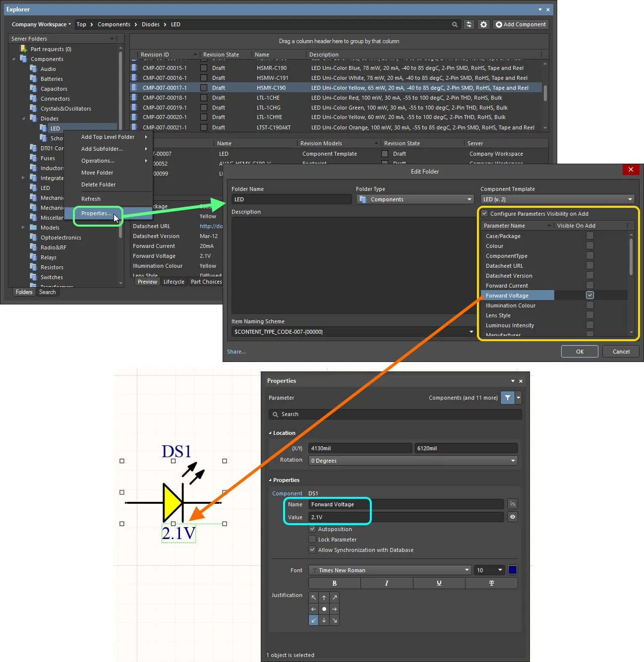Click the Share... link
The width and height of the screenshot is (644, 662).
tap(236, 352)
